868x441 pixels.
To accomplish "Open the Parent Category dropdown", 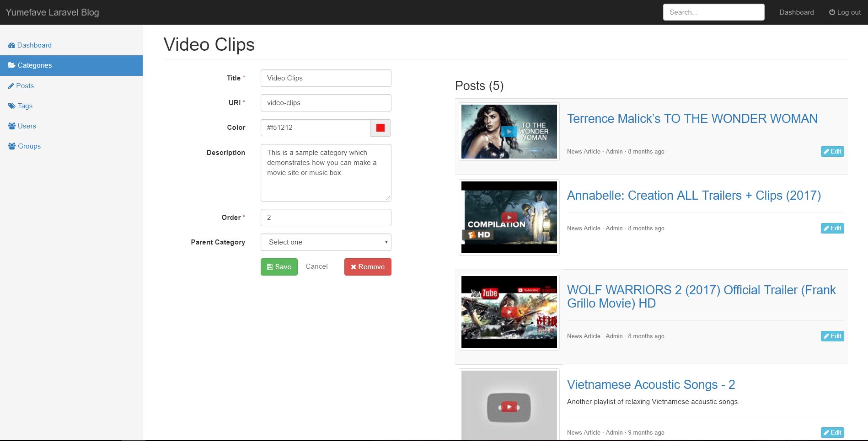I will [326, 242].
